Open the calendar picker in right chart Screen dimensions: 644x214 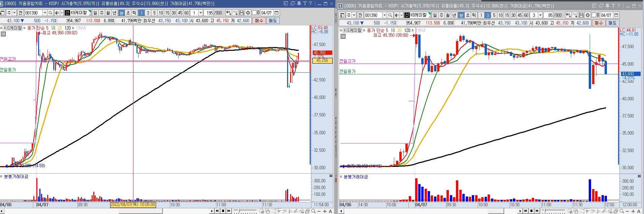tap(616, 15)
